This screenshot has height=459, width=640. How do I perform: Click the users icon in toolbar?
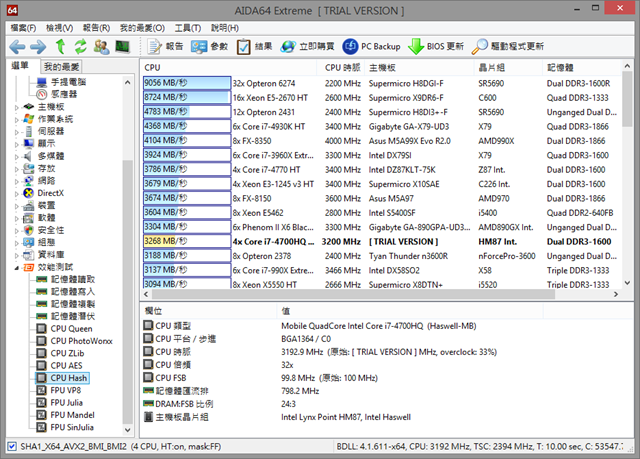[101, 47]
